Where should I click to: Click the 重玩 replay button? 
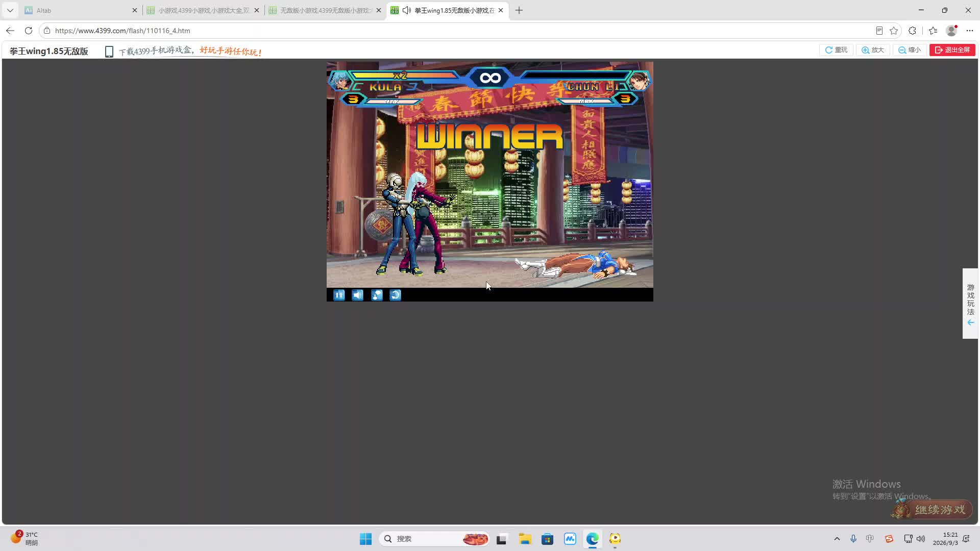[x=836, y=50]
